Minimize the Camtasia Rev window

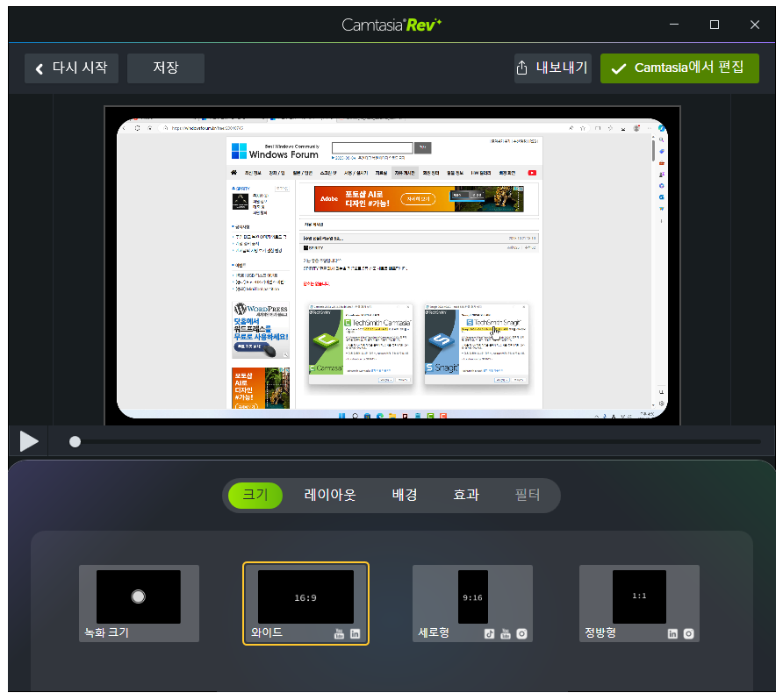coord(674,25)
